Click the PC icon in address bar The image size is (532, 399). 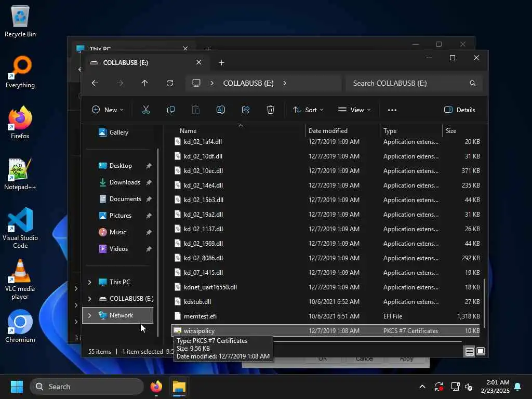tap(196, 83)
